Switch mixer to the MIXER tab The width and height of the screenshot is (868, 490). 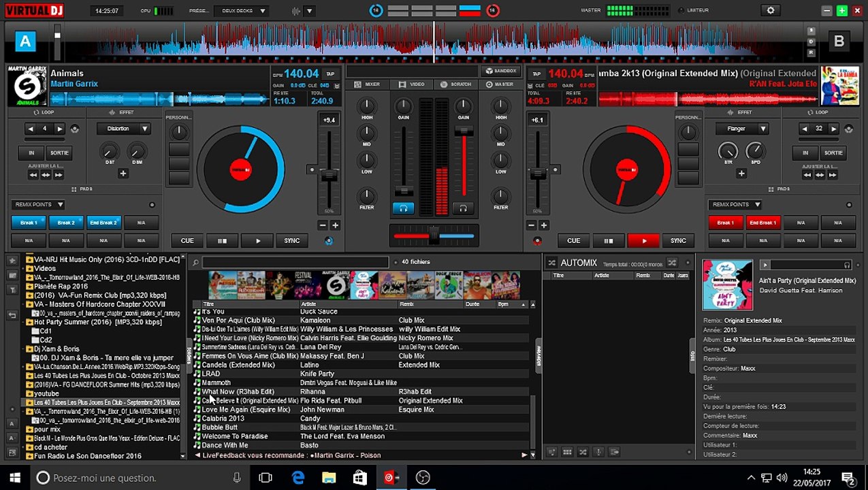tap(367, 84)
